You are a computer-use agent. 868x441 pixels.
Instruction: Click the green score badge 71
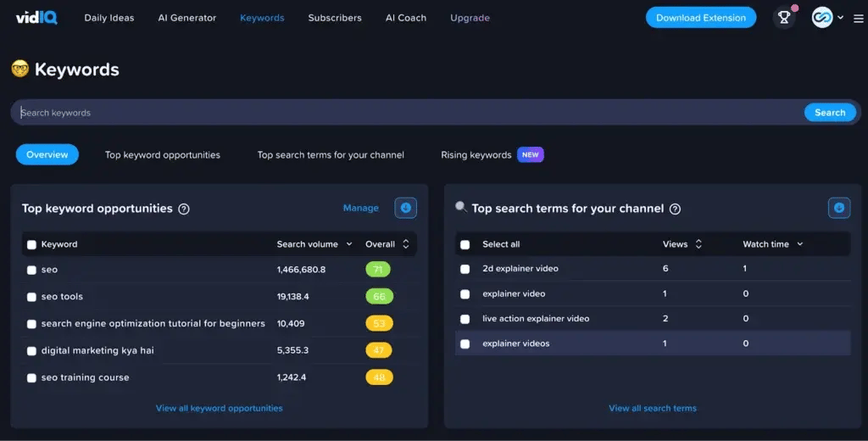pyautogui.click(x=378, y=270)
